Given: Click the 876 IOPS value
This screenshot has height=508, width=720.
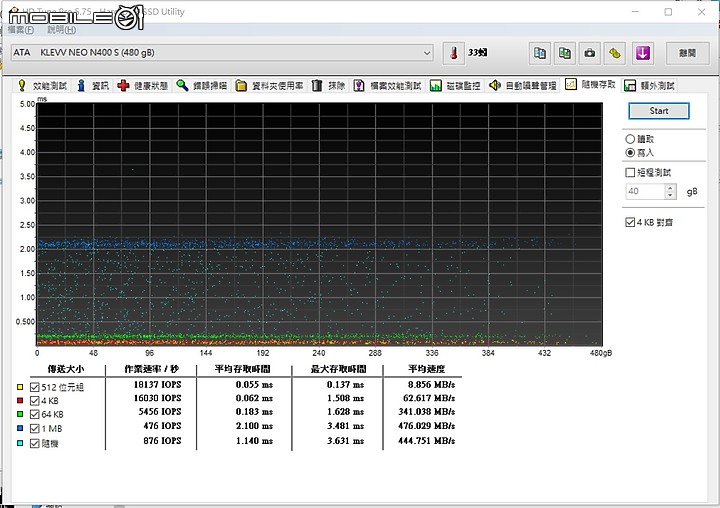Looking at the screenshot, I should (163, 440).
